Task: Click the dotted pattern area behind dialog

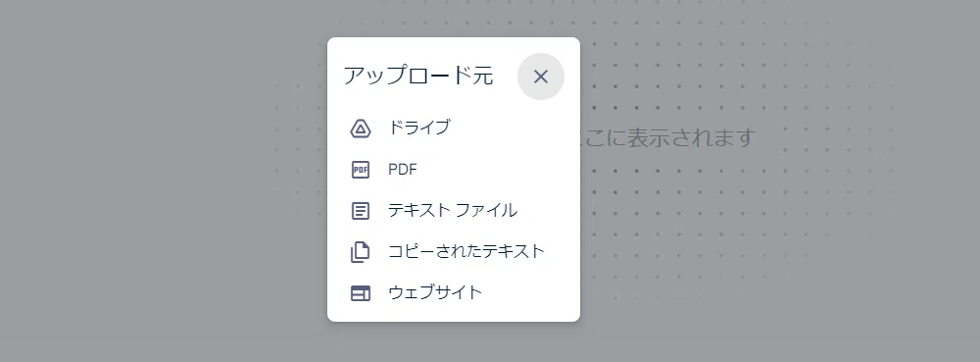Action: (x=738, y=219)
